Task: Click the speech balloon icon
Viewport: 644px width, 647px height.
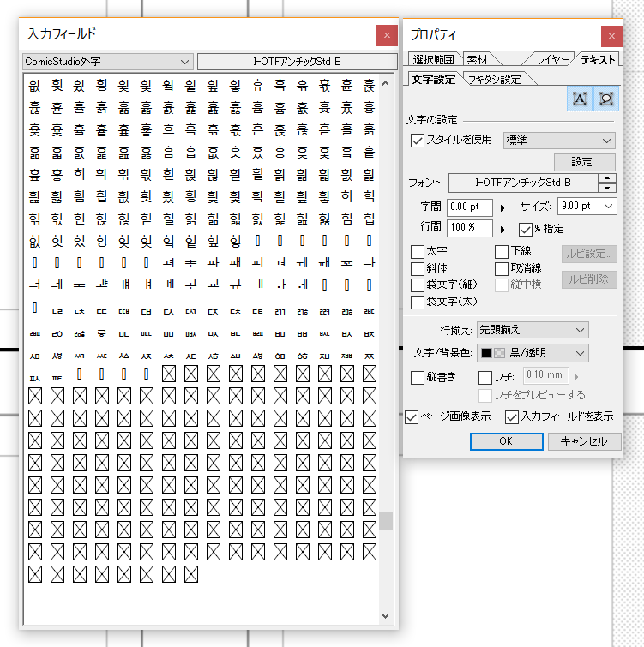Action: [x=605, y=99]
